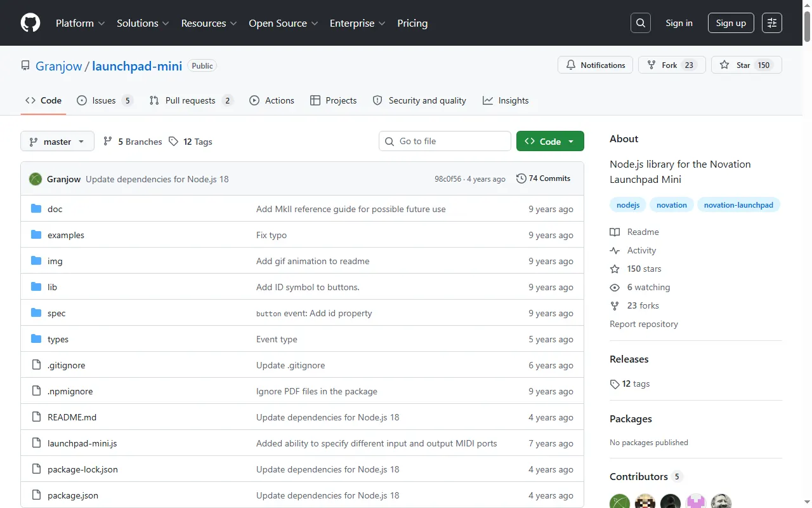Viewport: 812px width, 508px height.
Task: Select the nodejs topic tag
Action: click(x=628, y=205)
